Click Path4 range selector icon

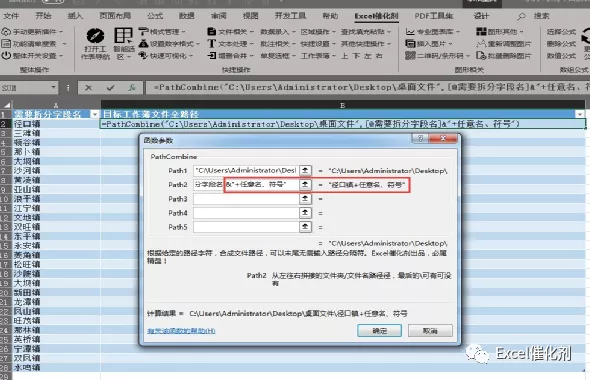(x=305, y=213)
